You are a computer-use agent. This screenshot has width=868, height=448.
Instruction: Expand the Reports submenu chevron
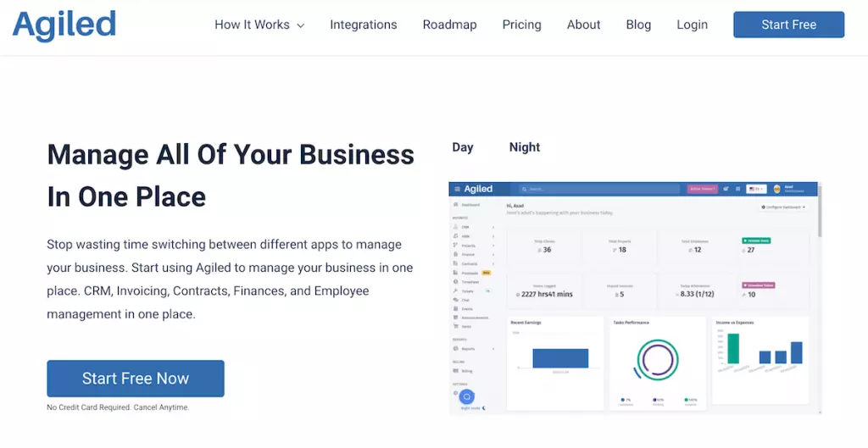point(493,349)
